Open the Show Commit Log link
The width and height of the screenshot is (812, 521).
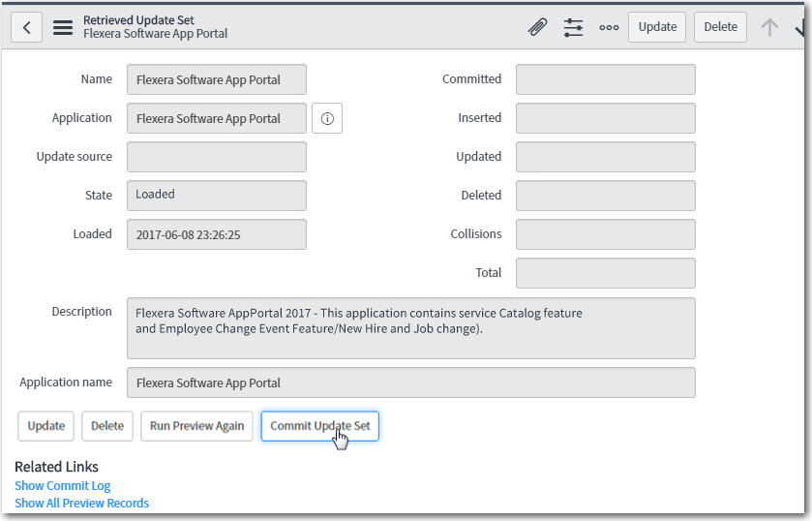tap(63, 486)
